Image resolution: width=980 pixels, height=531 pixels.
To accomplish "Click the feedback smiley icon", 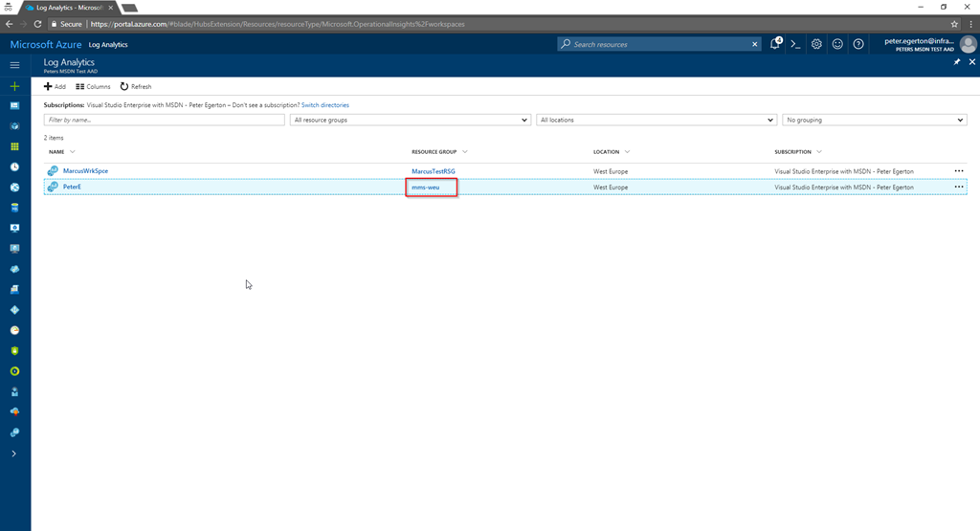I will click(837, 44).
